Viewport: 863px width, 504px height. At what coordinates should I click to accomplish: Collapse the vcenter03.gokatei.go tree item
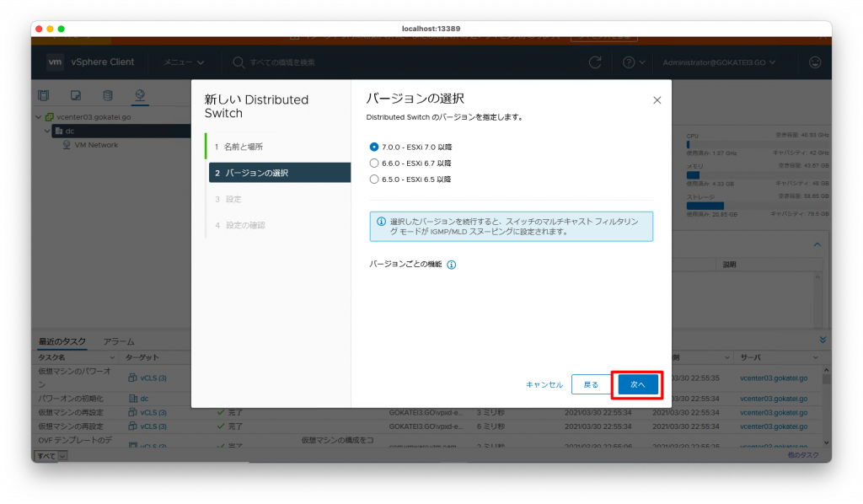pyautogui.click(x=37, y=117)
